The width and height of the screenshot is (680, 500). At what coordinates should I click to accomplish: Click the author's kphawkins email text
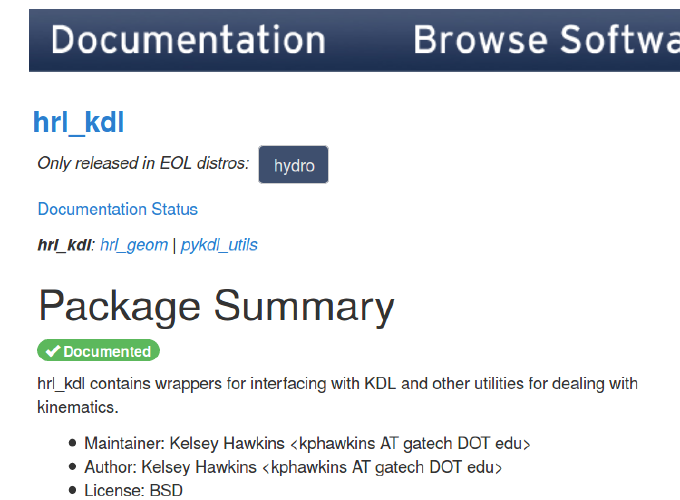pyautogui.click(x=382, y=467)
